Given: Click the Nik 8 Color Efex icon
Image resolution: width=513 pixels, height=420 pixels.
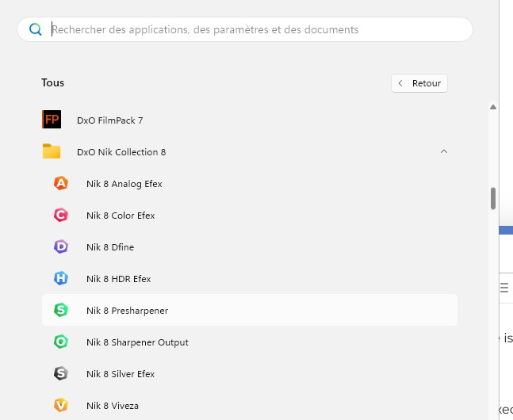Looking at the screenshot, I should pyautogui.click(x=61, y=215).
